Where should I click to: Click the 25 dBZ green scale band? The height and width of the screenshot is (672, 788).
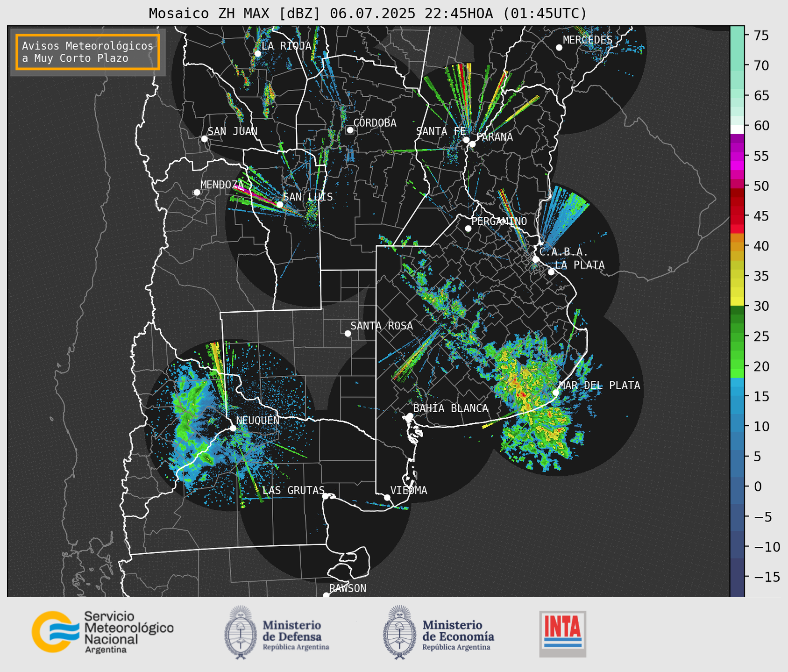point(737,336)
